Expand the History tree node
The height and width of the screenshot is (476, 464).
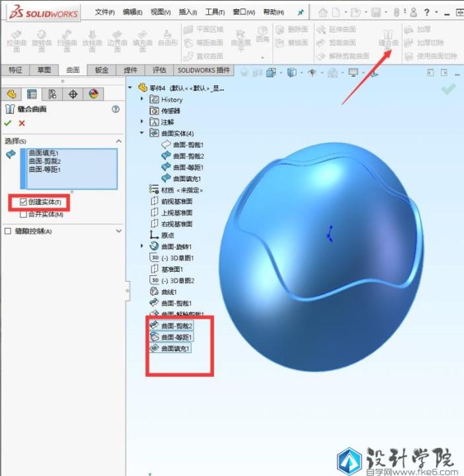(x=142, y=99)
